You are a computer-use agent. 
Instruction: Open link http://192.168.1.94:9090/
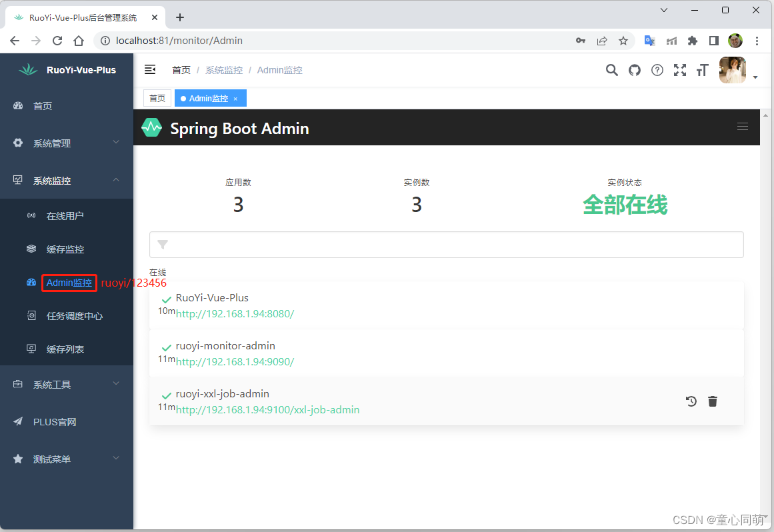point(235,362)
